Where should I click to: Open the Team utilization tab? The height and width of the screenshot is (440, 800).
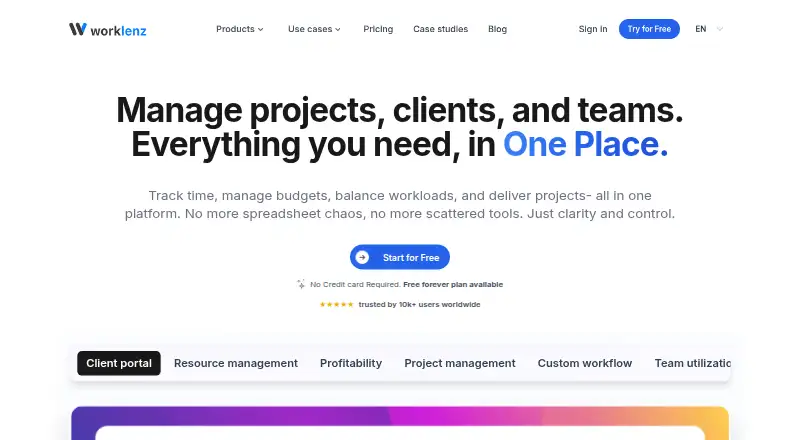pyautogui.click(x=692, y=363)
